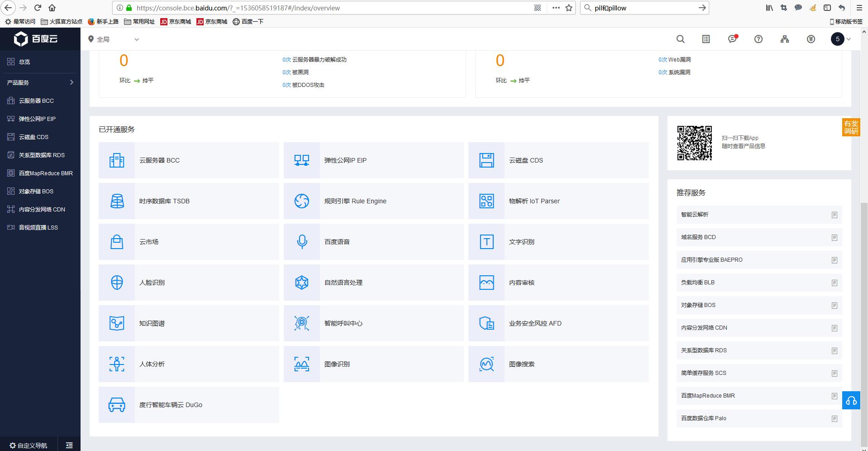Screen dimensions: 868x451
Task: Expand the 产品服务 menu arrow
Action: [72, 82]
